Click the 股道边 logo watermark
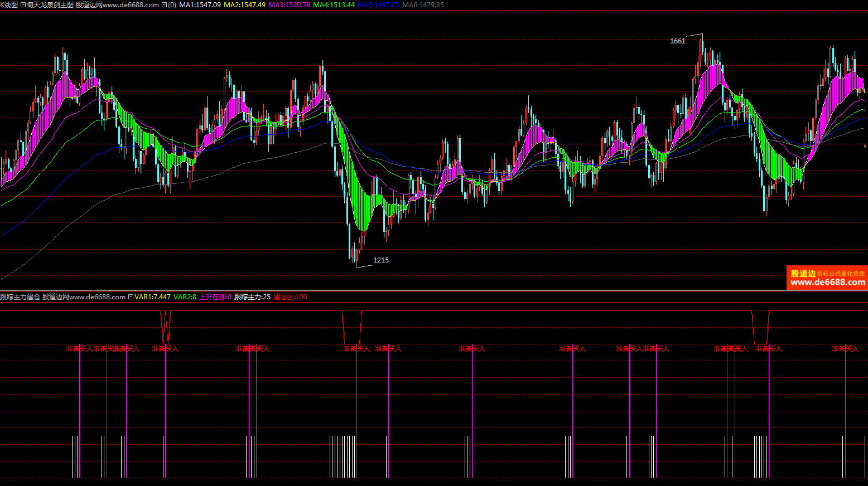This screenshot has height=486, width=868. point(803,274)
